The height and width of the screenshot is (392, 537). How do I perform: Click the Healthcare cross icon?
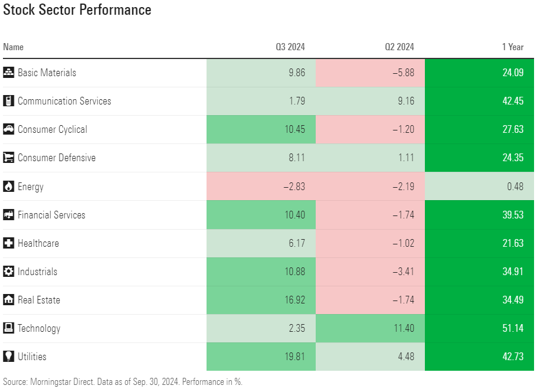[x=8, y=243]
